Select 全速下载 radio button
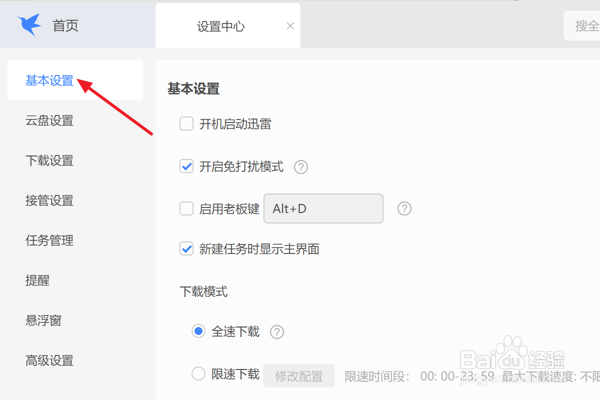The width and height of the screenshot is (600, 400). click(x=198, y=331)
